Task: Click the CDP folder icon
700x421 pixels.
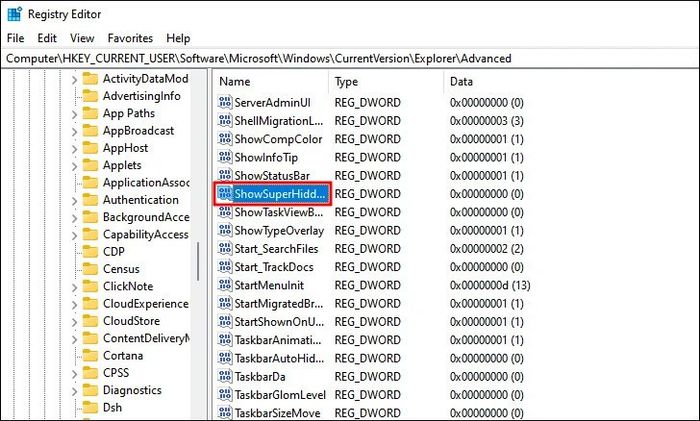Action: (90, 252)
